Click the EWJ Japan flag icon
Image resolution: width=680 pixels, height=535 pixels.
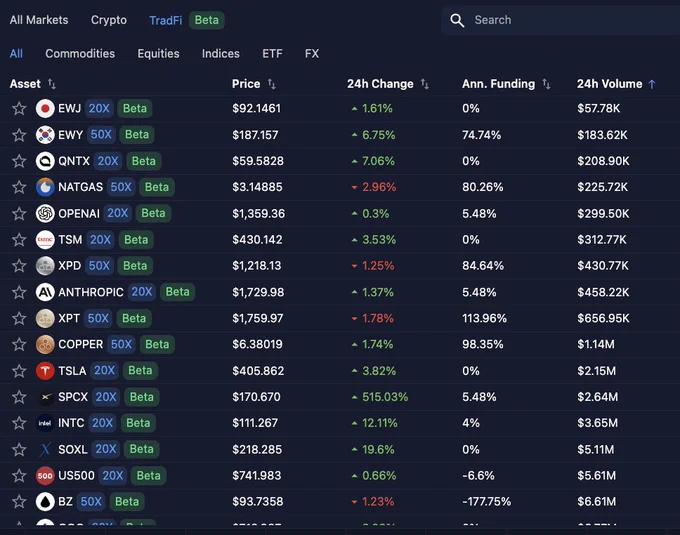pyautogui.click(x=45, y=108)
